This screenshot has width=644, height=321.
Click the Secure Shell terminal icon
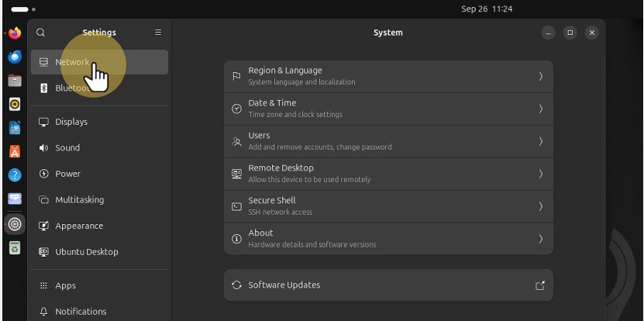[237, 206]
